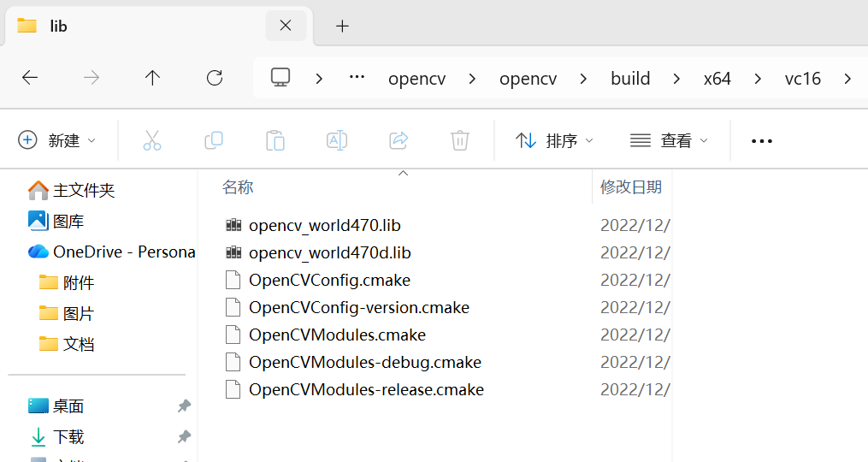Image resolution: width=868 pixels, height=462 pixels.
Task: Click the Rename icon in toolbar
Action: pos(337,140)
